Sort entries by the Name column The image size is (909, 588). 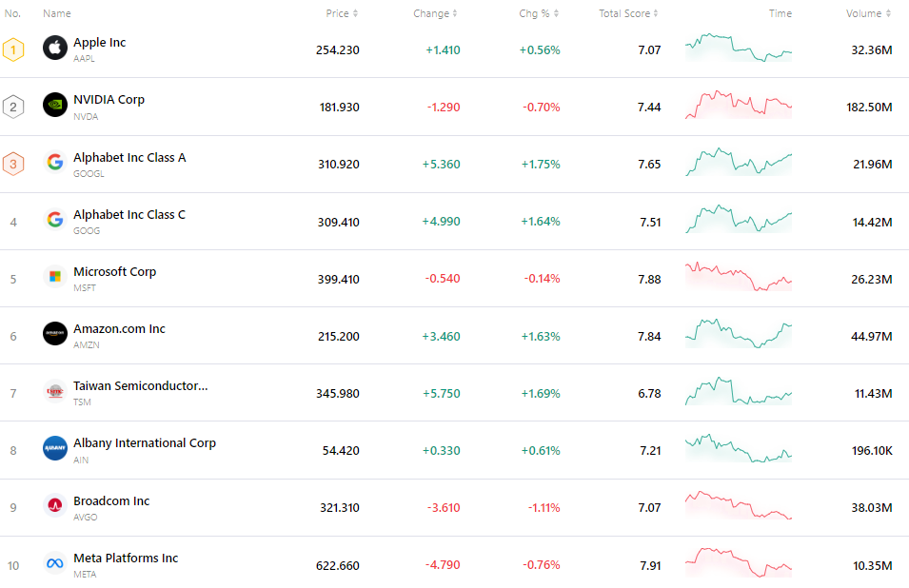coord(57,13)
